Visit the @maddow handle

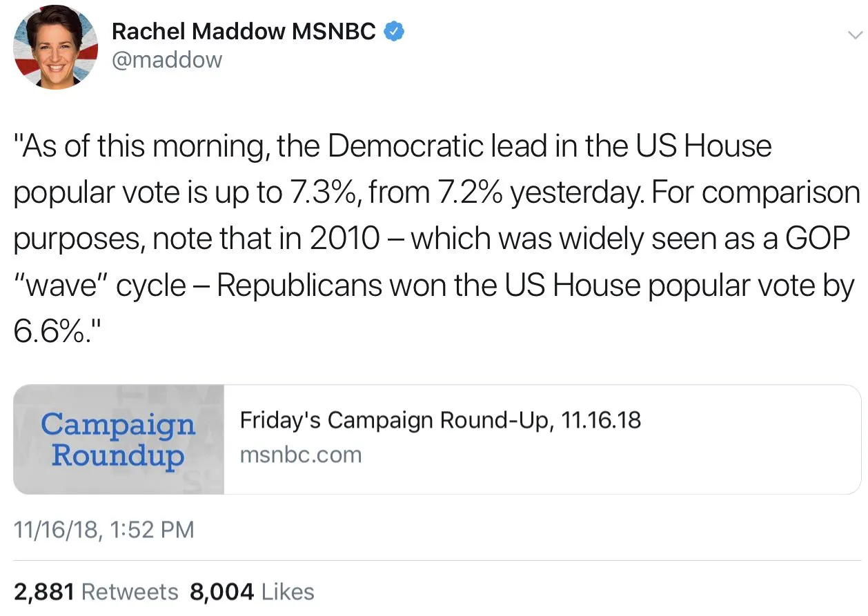point(166,60)
